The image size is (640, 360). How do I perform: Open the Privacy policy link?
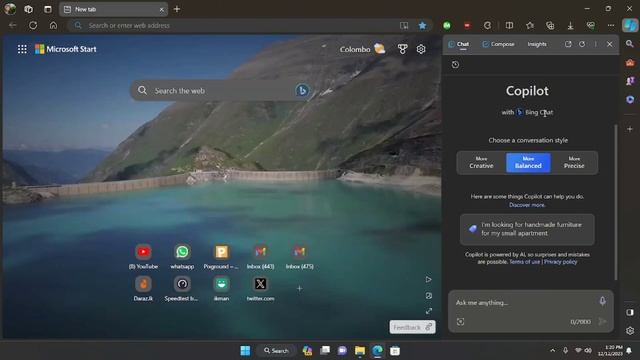pos(560,262)
